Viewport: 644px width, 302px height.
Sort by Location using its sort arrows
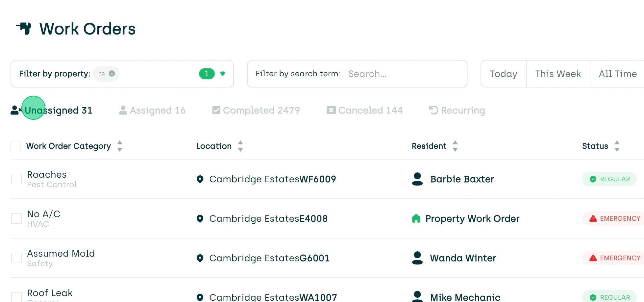[240, 146]
